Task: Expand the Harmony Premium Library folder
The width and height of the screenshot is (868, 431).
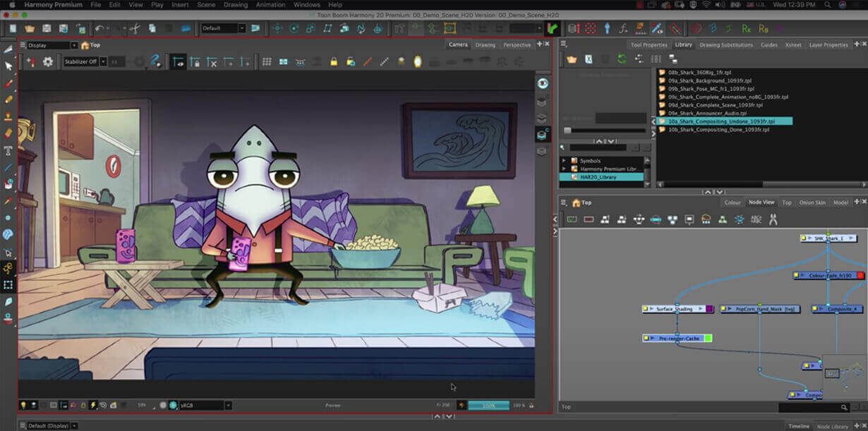Action: [x=564, y=169]
